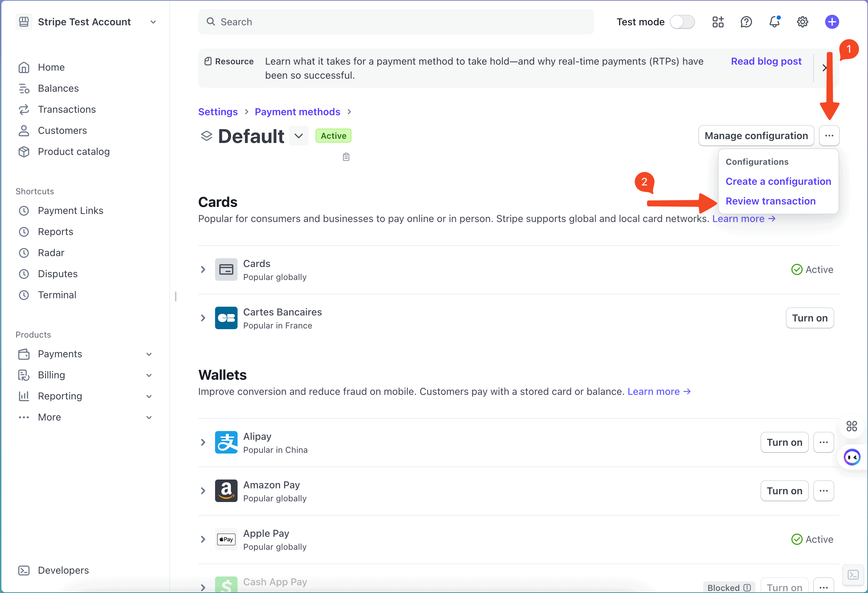This screenshot has width=868, height=593.
Task: Click the help question mark icon
Action: coord(746,22)
